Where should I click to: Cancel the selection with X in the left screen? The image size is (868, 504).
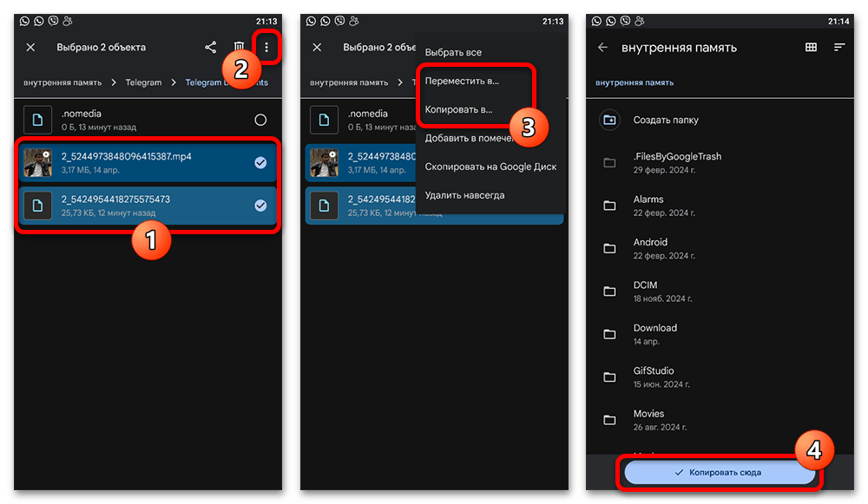tap(31, 48)
